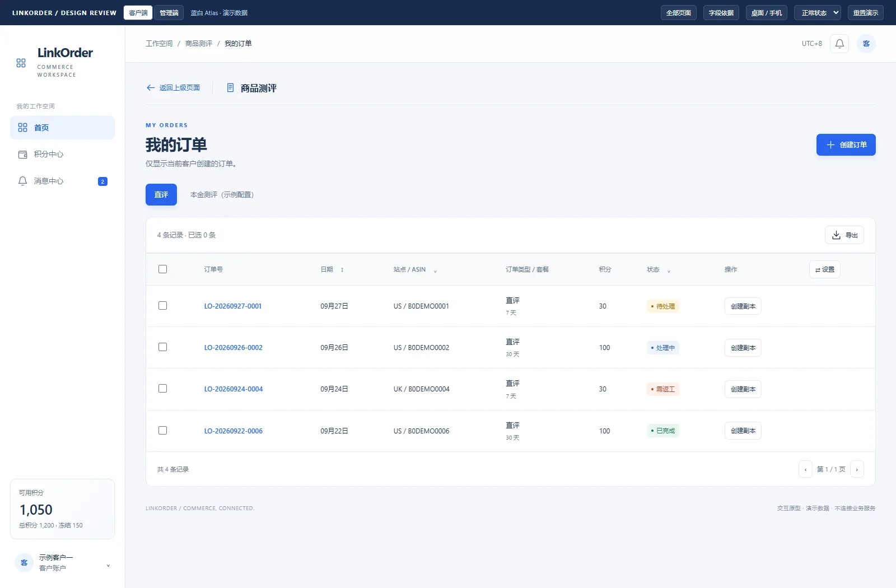Open the 正常状态 dropdown in top bar
896x588 pixels.
[818, 13]
